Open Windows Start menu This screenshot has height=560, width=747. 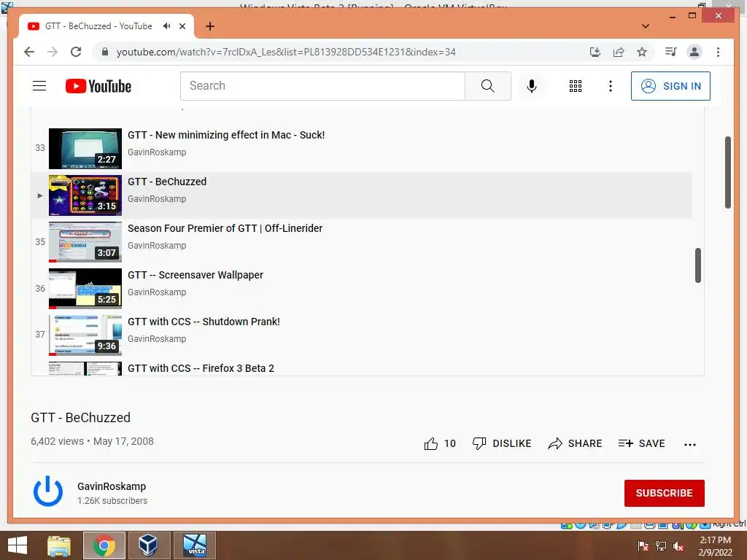pyautogui.click(x=18, y=545)
